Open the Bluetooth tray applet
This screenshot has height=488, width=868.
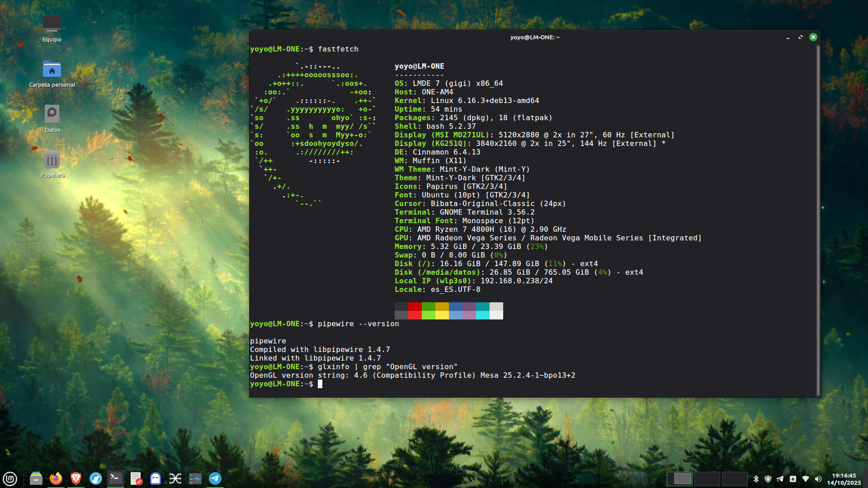[x=756, y=479]
